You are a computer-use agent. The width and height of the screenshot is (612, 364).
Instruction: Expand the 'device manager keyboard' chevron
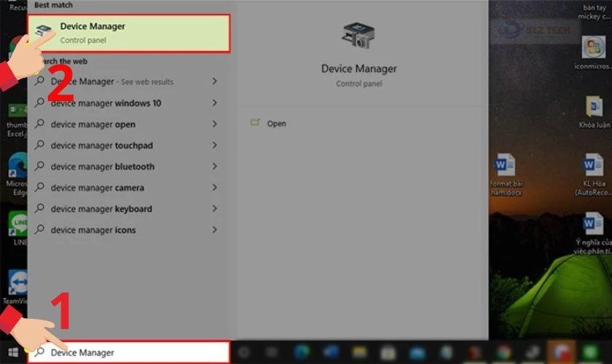[x=215, y=208]
